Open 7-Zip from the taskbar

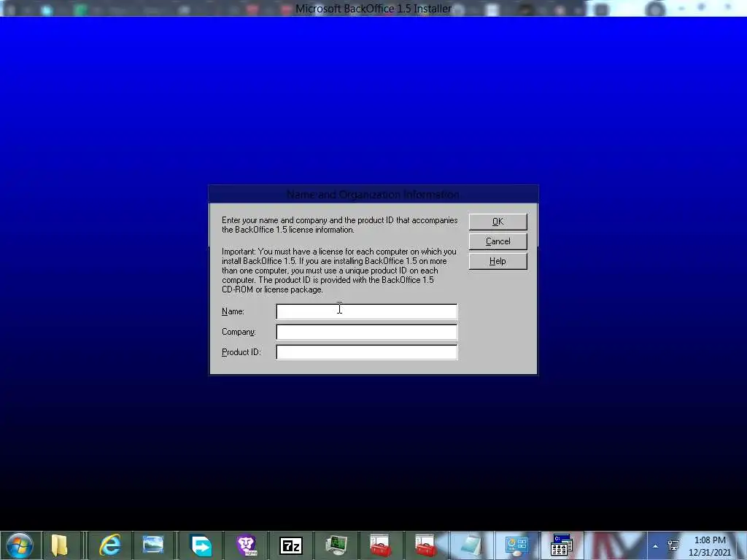click(x=291, y=545)
